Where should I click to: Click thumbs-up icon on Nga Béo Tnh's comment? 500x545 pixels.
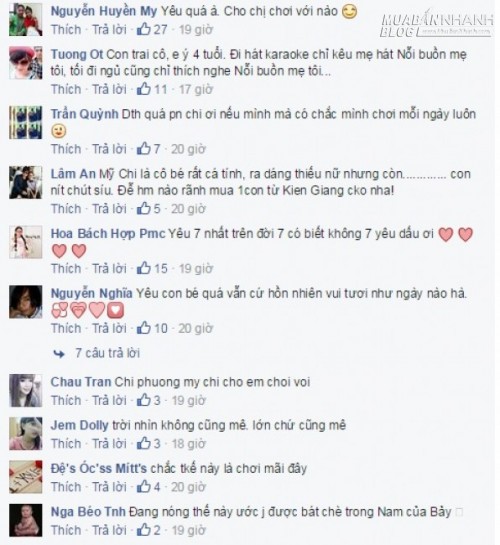(x=144, y=530)
